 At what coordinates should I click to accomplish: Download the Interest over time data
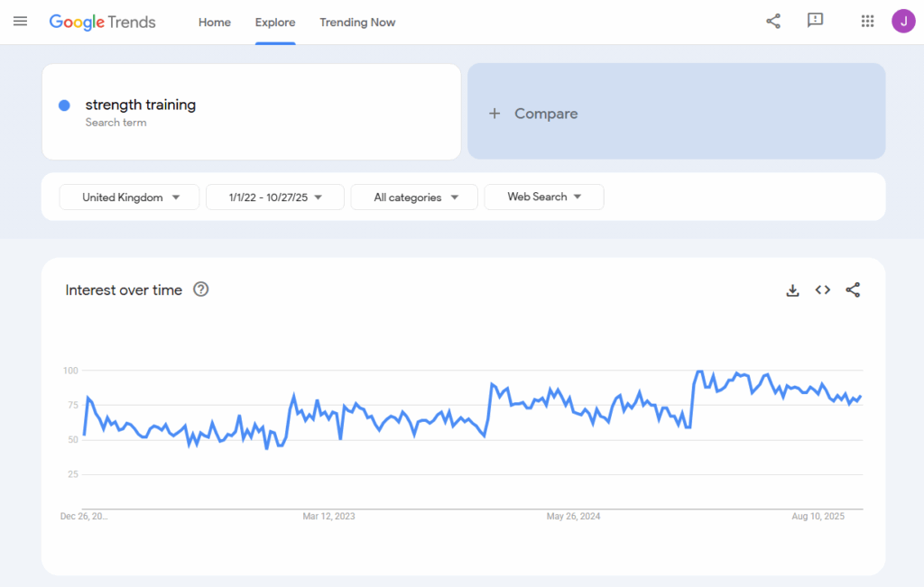click(x=792, y=290)
